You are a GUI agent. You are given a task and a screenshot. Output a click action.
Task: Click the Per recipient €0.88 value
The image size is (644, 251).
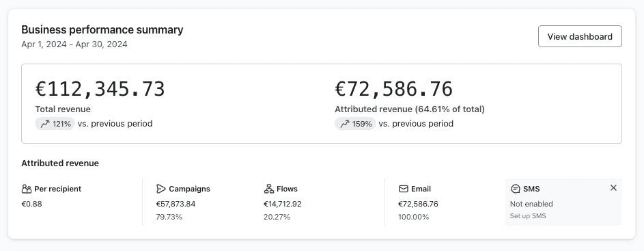pyautogui.click(x=31, y=204)
